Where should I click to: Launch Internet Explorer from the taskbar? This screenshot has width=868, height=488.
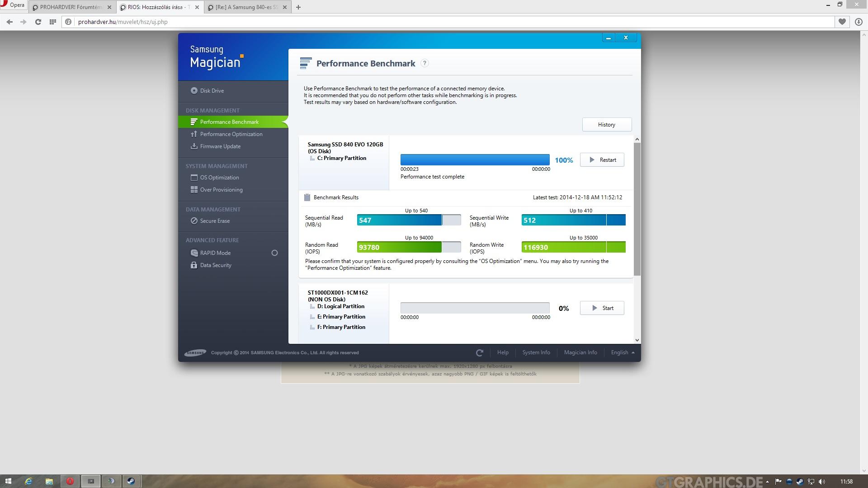click(x=28, y=481)
